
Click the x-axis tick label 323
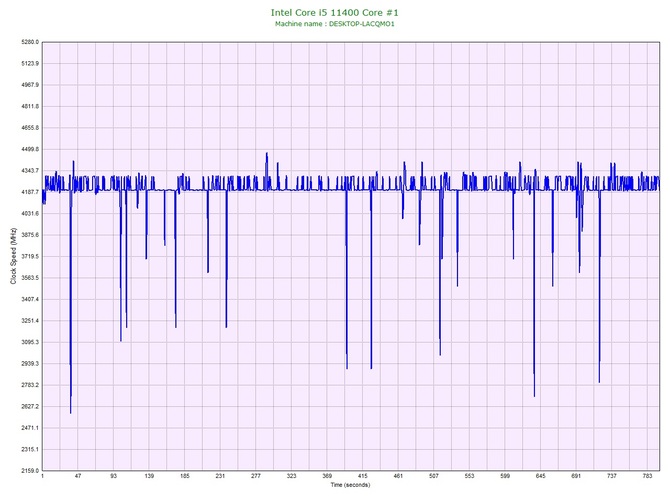[x=291, y=476]
